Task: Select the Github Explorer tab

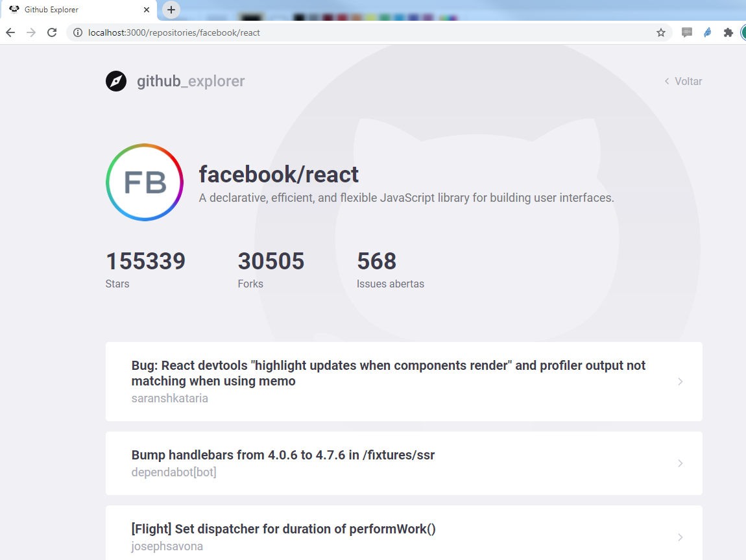Action: click(x=78, y=10)
